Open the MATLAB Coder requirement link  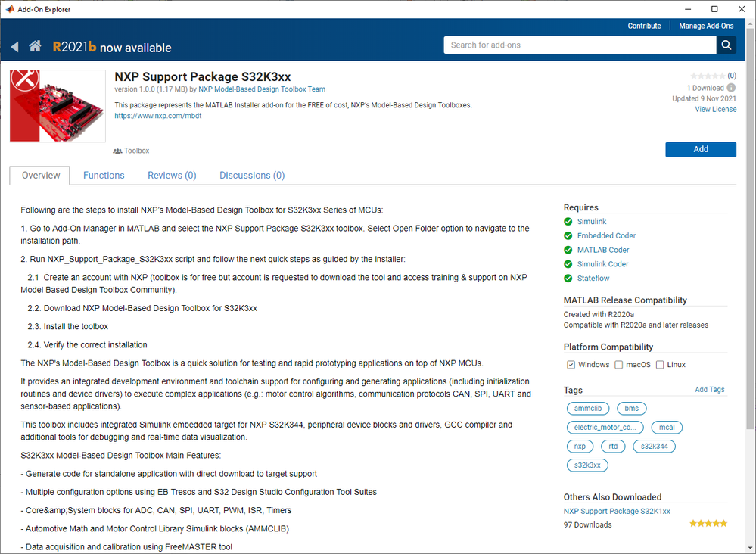(603, 250)
